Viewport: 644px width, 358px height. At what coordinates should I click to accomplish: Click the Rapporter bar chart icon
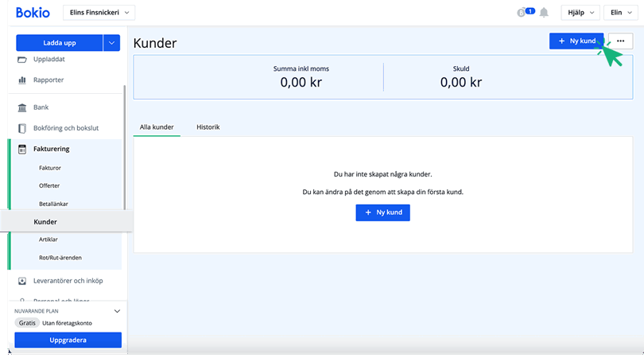pos(22,80)
